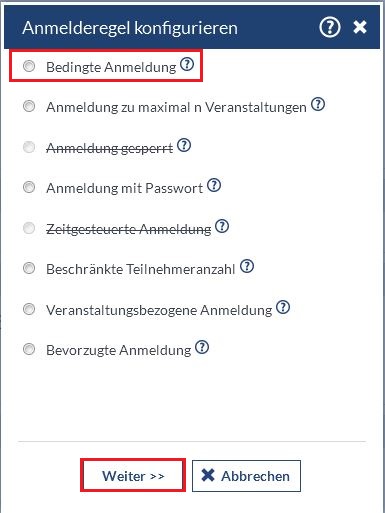Screen dimensions: 385x513
Task: Show help for Anmeldung gesperrt
Action: (184, 145)
